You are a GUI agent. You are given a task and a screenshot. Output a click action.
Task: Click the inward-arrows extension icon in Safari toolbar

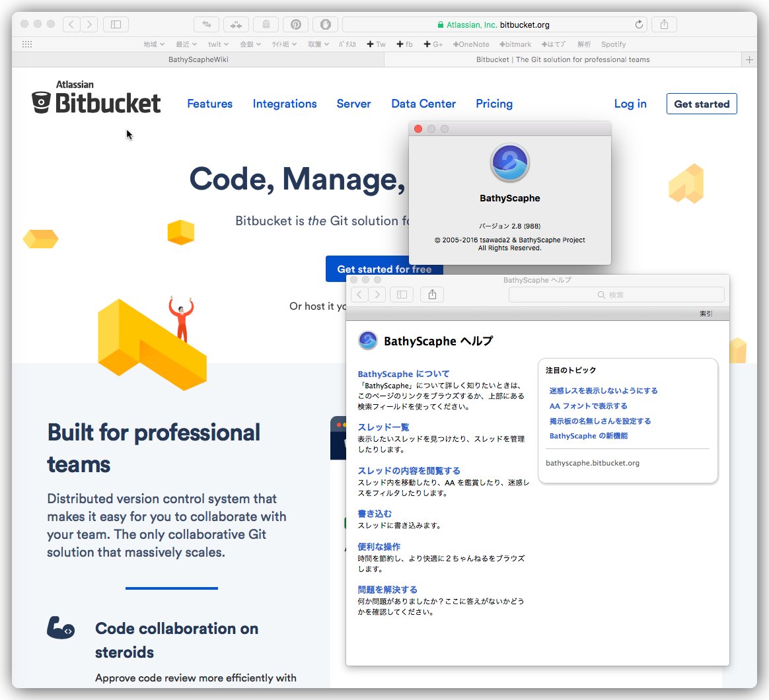(x=236, y=24)
